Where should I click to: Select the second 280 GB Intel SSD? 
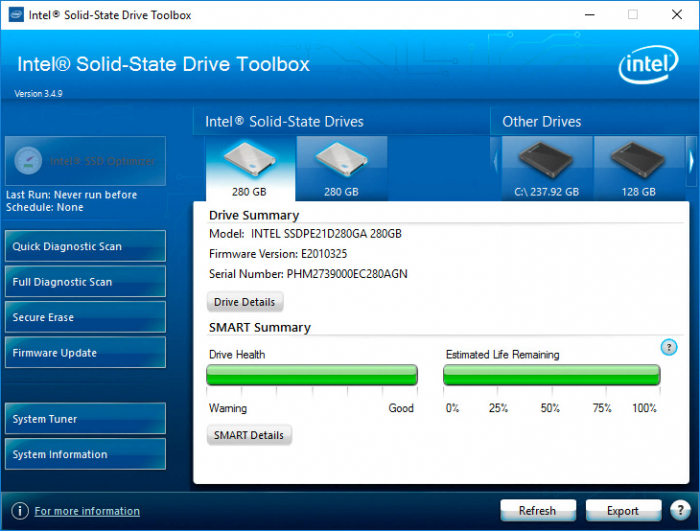coord(342,169)
